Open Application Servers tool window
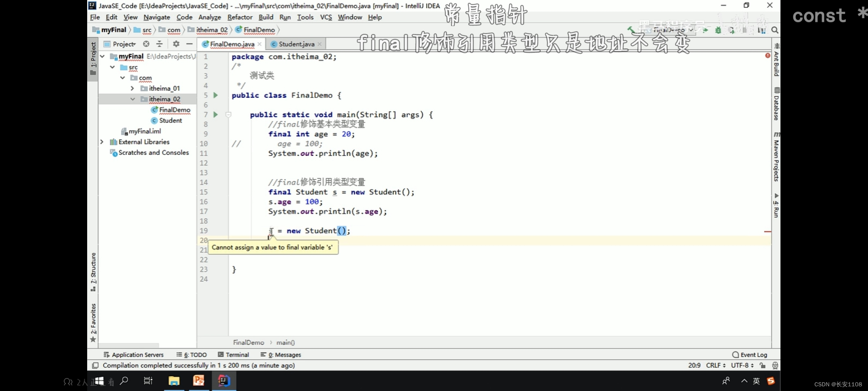Image resolution: width=868 pixels, height=391 pixels. (133, 355)
